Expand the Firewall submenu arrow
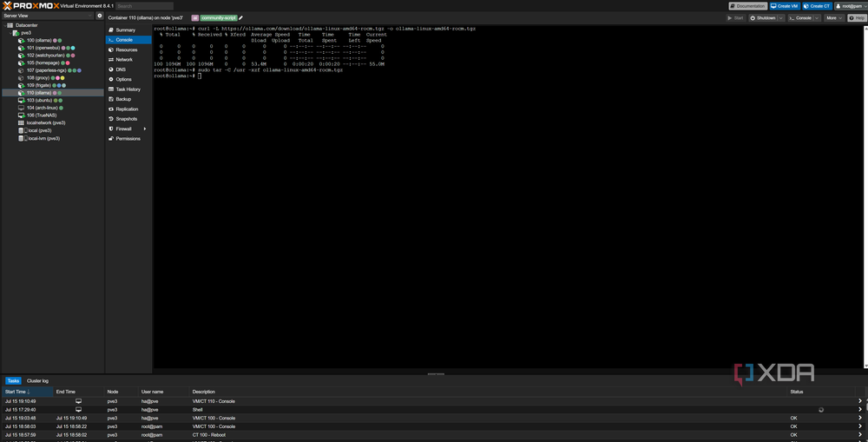Screen dimensions: 868x442 click(x=145, y=129)
